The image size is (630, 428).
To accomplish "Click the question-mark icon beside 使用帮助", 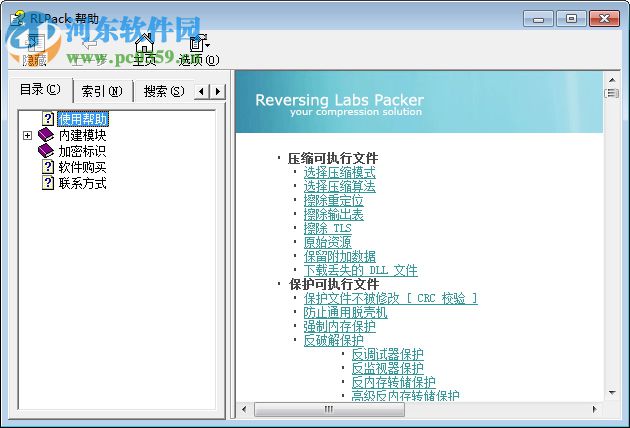I will click(x=48, y=119).
